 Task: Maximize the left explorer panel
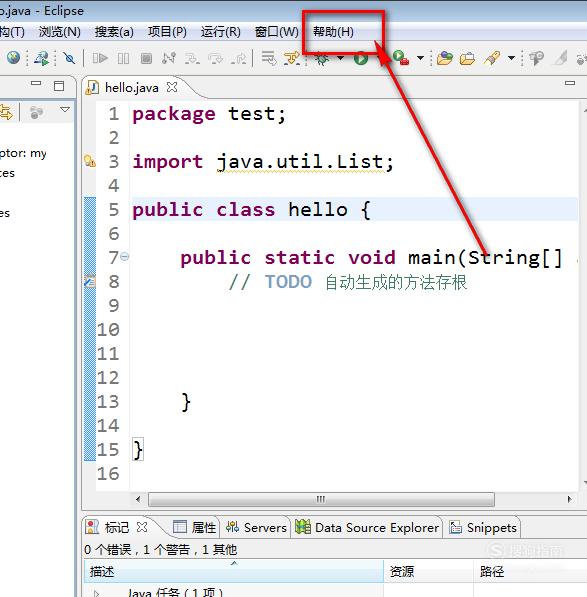(59, 86)
